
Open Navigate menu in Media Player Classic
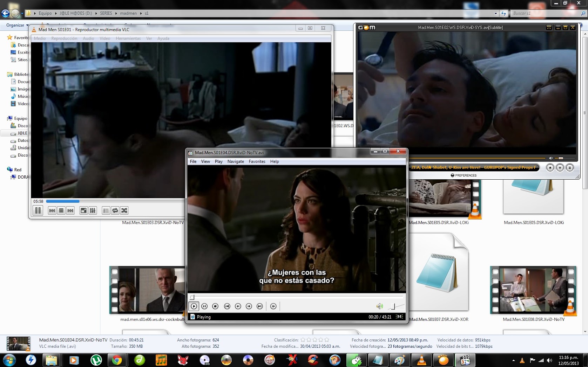pos(236,161)
